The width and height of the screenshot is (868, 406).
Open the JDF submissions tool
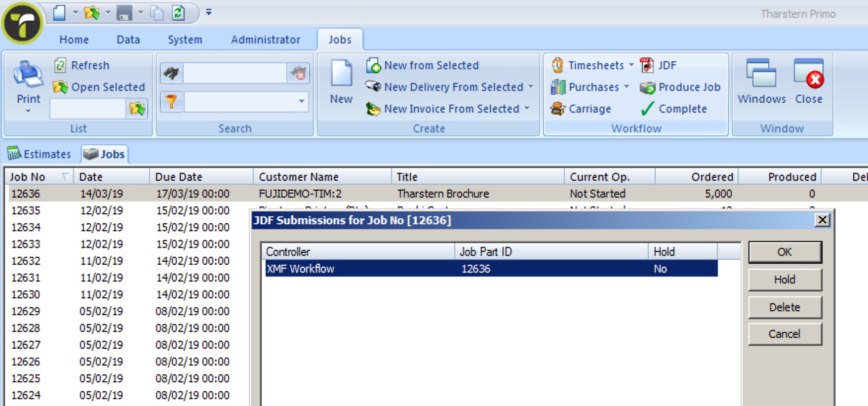pyautogui.click(x=647, y=65)
